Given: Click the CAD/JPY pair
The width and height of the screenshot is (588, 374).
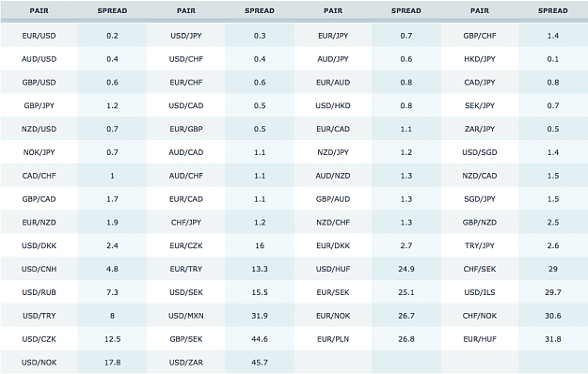Looking at the screenshot, I should tap(480, 83).
